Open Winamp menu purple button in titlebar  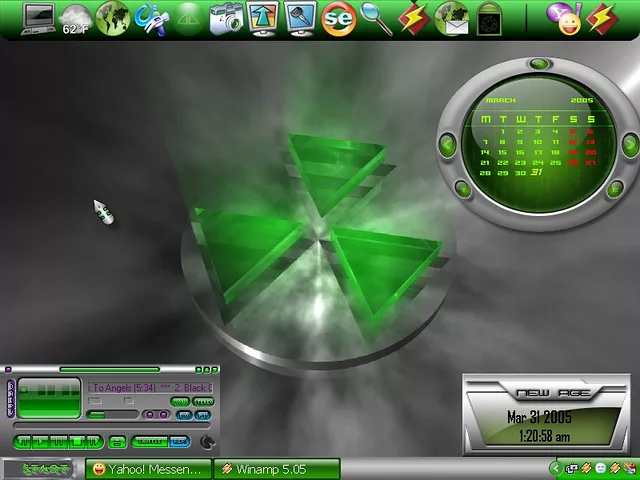point(8,370)
